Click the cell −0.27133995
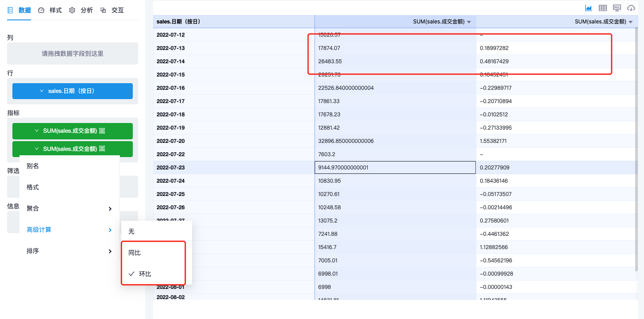 pyautogui.click(x=557, y=128)
